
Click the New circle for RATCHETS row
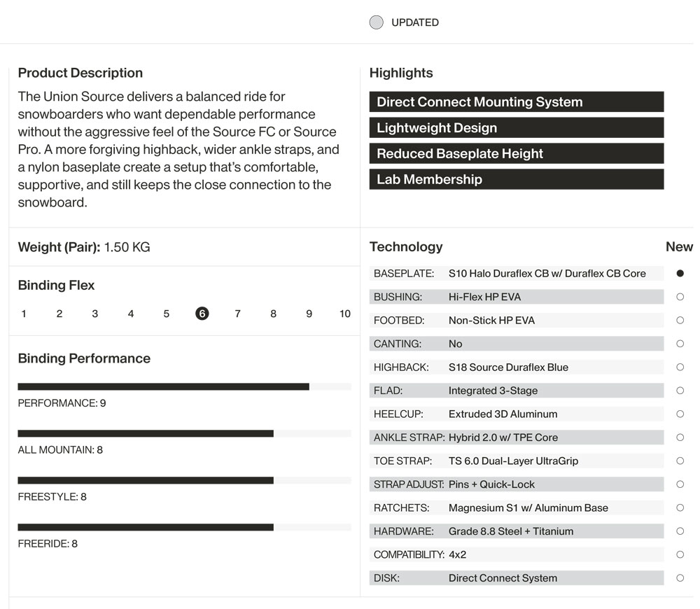(680, 507)
